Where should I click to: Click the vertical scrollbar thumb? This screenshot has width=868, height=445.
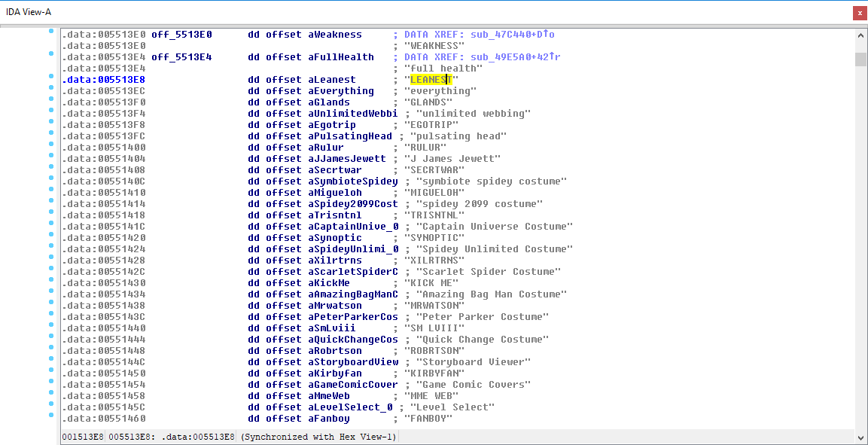pos(860,59)
